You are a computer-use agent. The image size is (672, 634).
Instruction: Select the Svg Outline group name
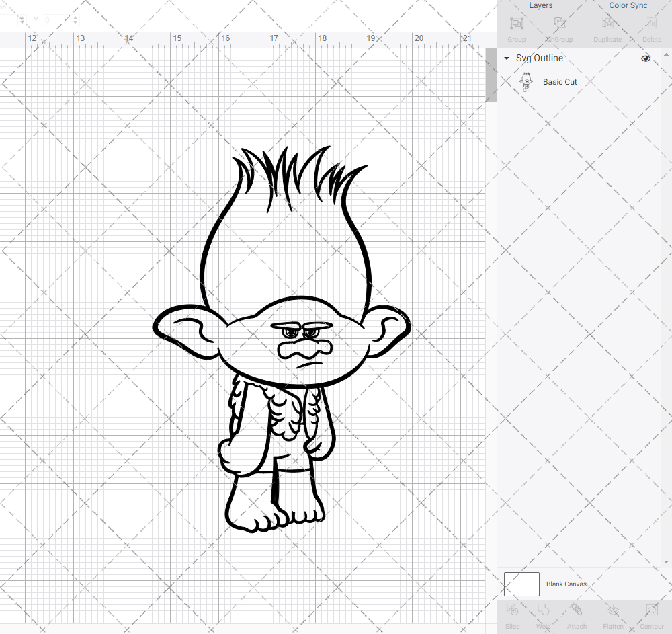539,58
